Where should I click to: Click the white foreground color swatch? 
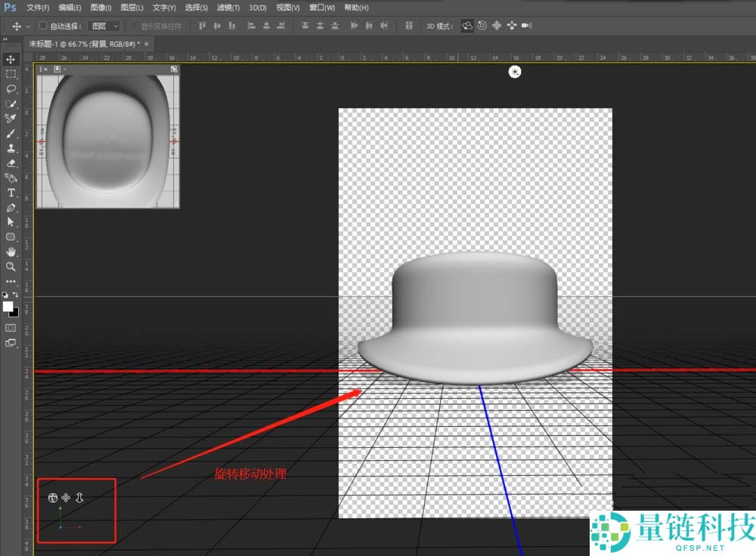pos(8,306)
